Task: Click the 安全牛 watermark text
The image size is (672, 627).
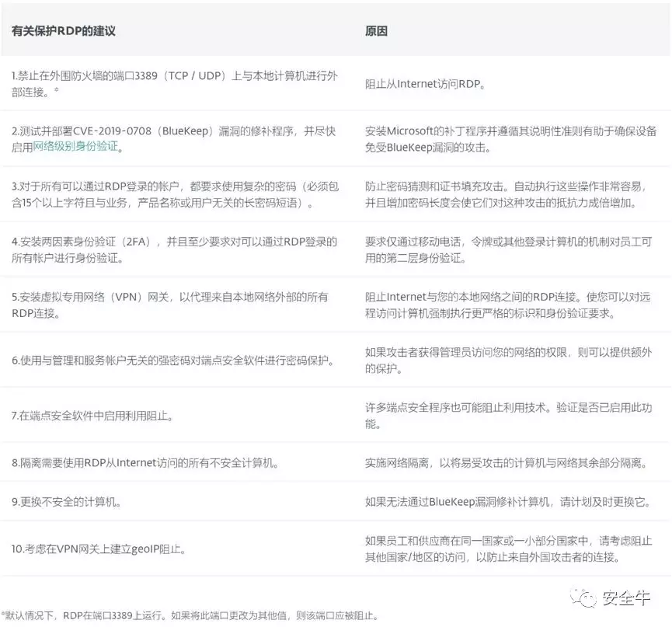Action: pyautogui.click(x=625, y=597)
